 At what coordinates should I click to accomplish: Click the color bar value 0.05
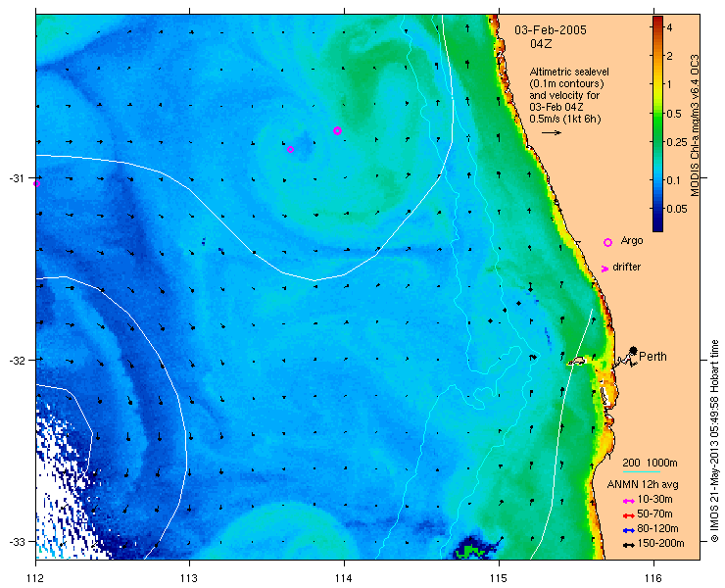(677, 209)
